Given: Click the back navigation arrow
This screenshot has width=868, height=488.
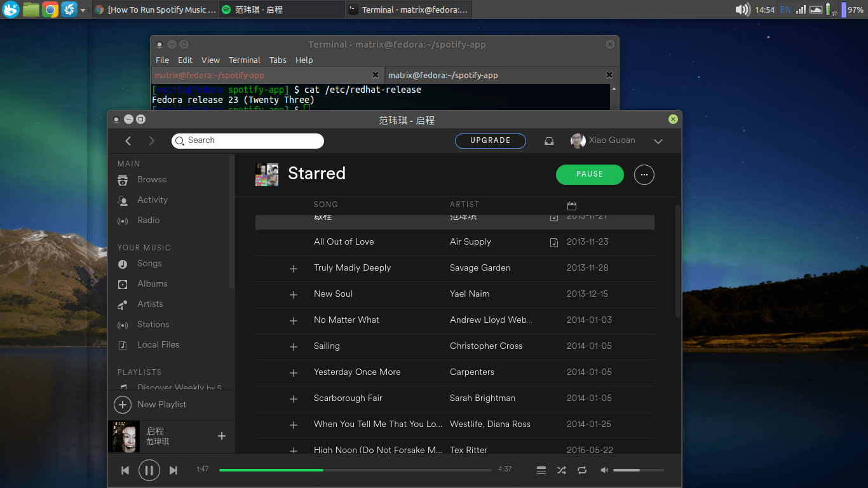Looking at the screenshot, I should 128,141.
